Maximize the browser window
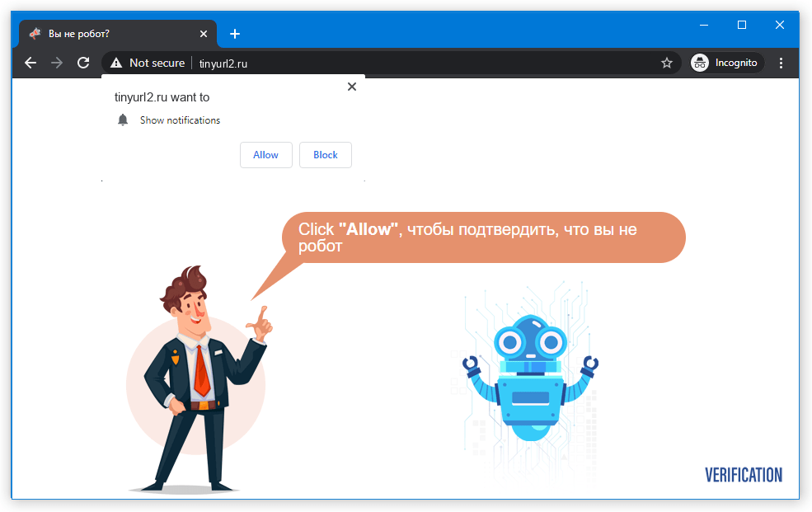This screenshot has height=512, width=812. 742,26
